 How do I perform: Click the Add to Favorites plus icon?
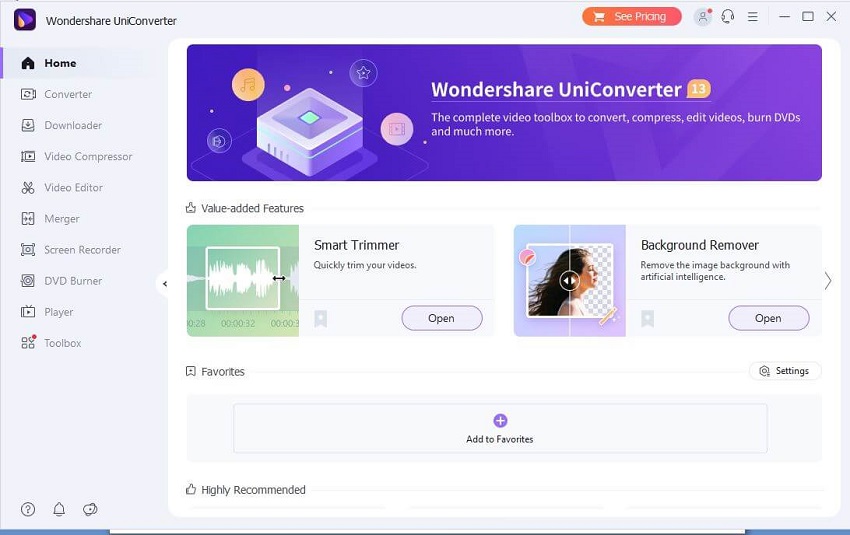pyautogui.click(x=500, y=421)
